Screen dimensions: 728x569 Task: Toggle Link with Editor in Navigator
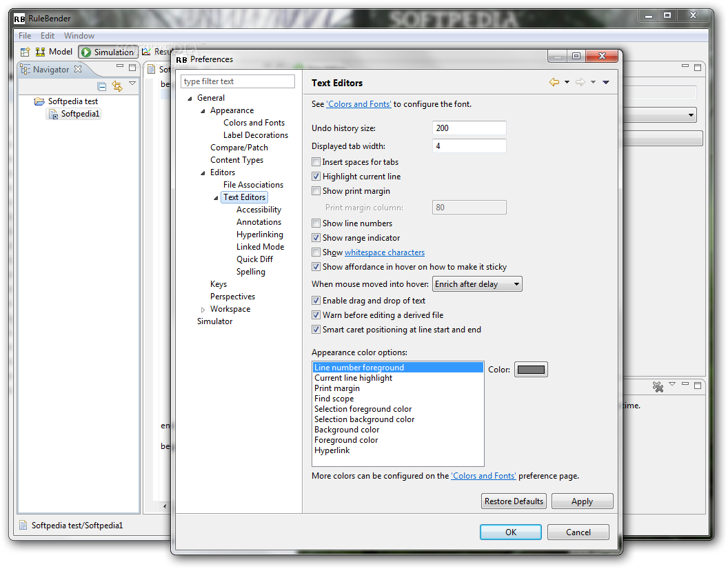point(117,86)
